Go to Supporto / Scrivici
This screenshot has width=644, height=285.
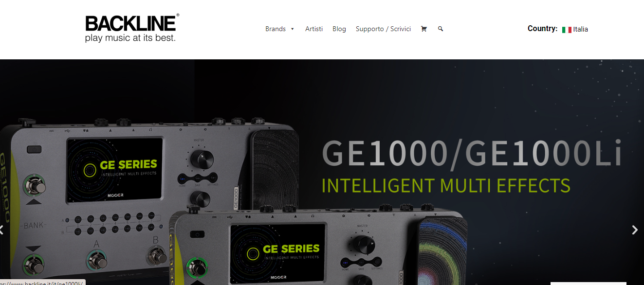(x=383, y=29)
